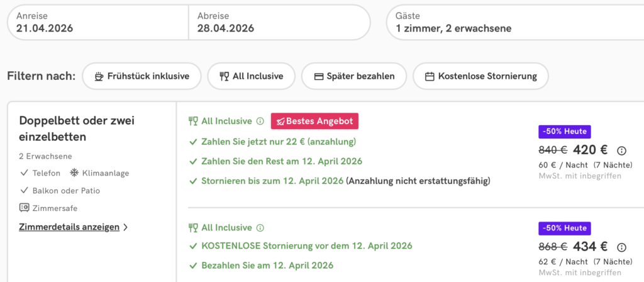Click the Zimmersafe safe icon

(24, 207)
